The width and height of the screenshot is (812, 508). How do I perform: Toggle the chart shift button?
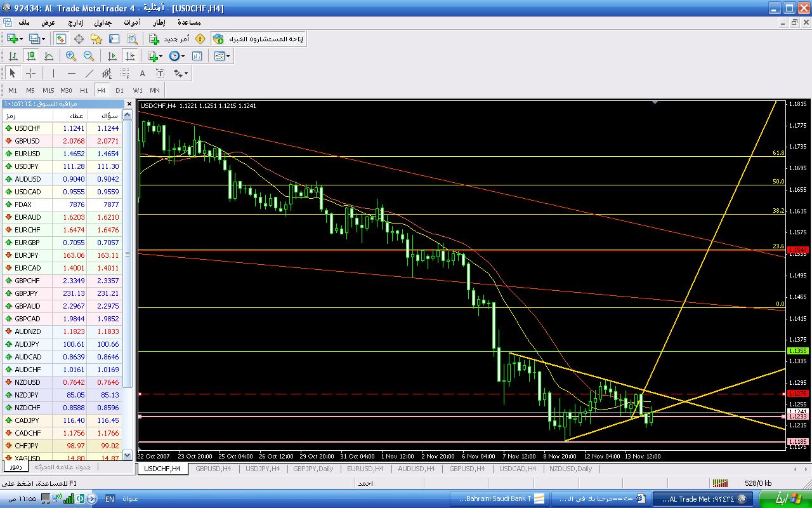(130, 56)
